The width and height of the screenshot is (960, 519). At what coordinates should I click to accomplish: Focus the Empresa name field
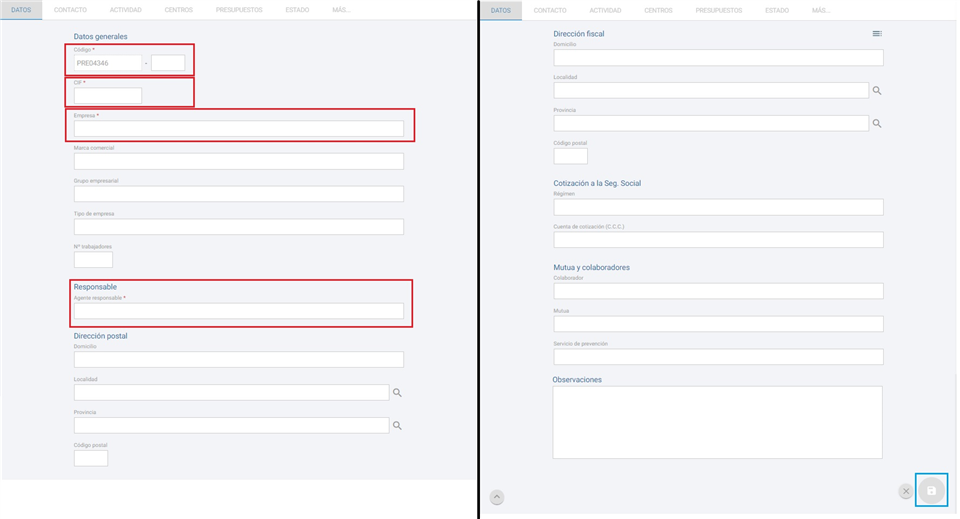click(x=238, y=129)
